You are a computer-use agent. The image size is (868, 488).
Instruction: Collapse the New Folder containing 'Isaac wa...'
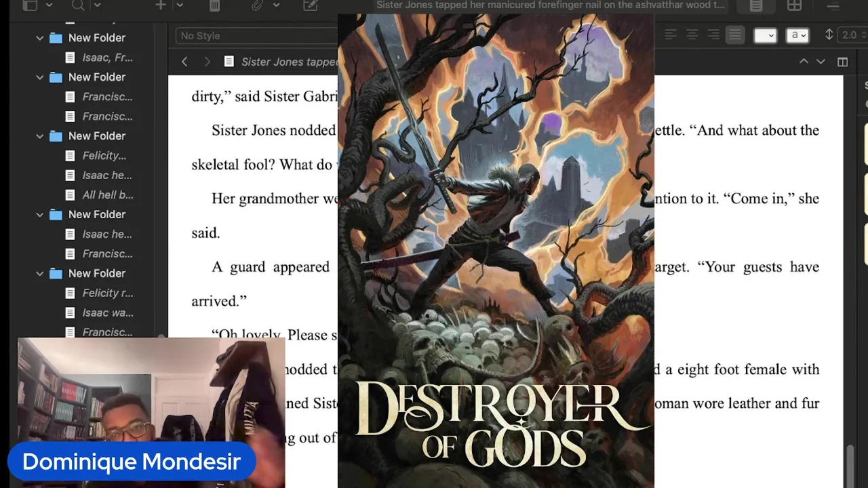pos(40,274)
